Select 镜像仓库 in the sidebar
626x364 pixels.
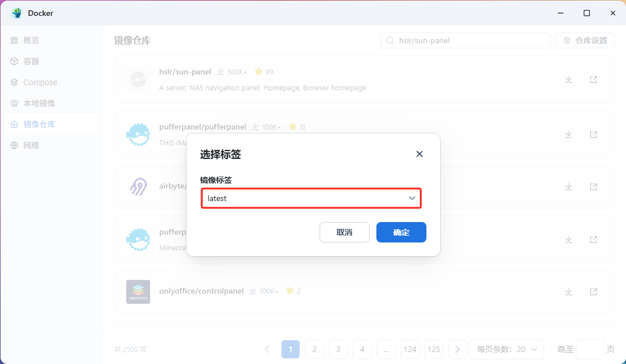tap(52, 124)
